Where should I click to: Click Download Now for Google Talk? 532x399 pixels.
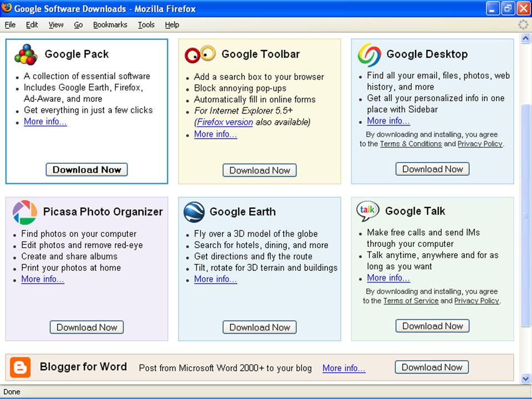(433, 326)
